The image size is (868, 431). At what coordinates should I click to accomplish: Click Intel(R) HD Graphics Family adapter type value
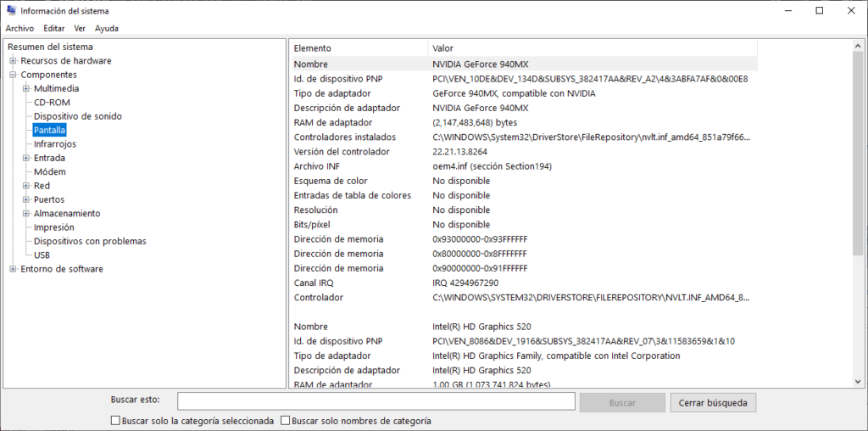pyautogui.click(x=556, y=355)
